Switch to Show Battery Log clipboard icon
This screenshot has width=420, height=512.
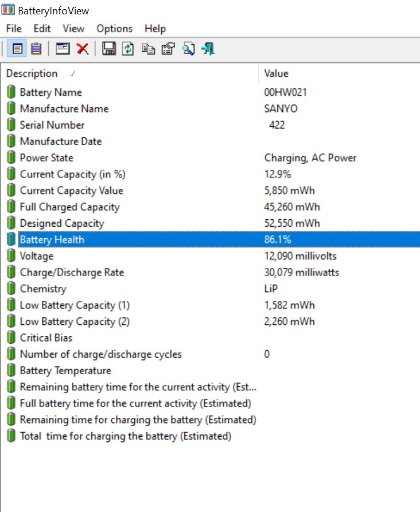click(x=36, y=49)
